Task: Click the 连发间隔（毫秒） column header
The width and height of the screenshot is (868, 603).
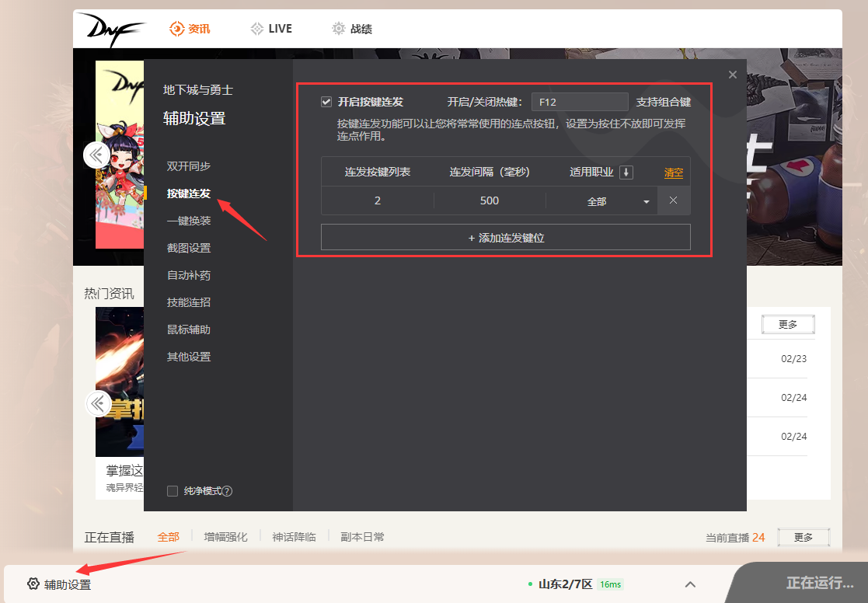Action: tap(490, 173)
